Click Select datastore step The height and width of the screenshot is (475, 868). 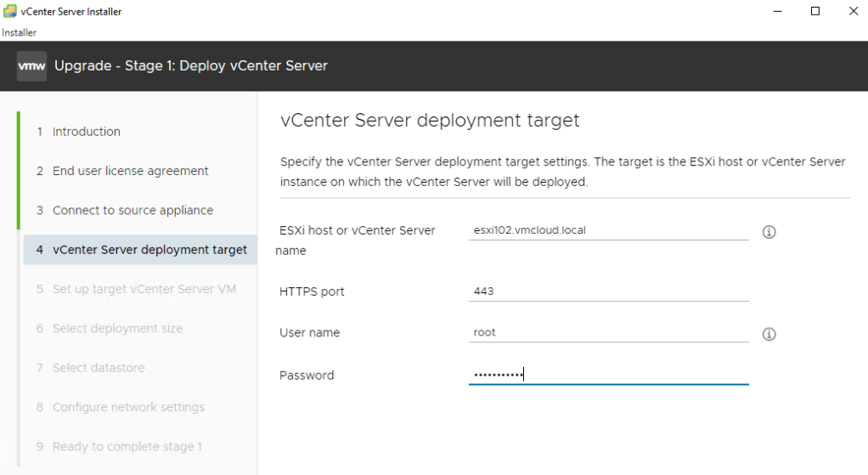(x=99, y=368)
